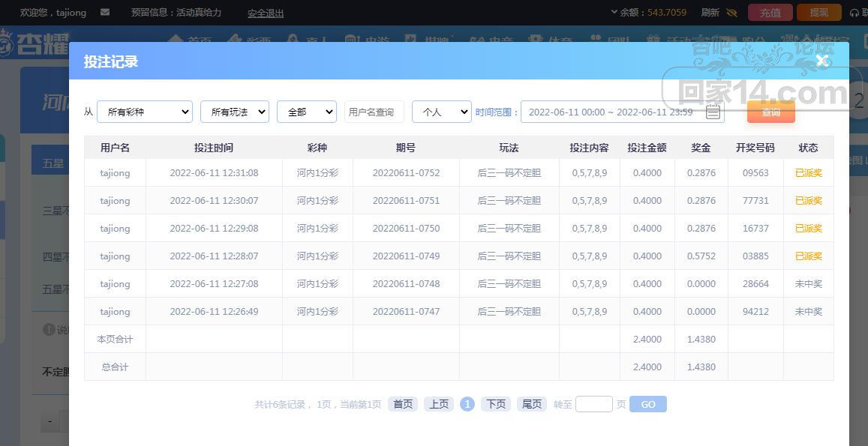Click the 安全退出 logout link
The width and height of the screenshot is (868, 446).
[x=266, y=13]
